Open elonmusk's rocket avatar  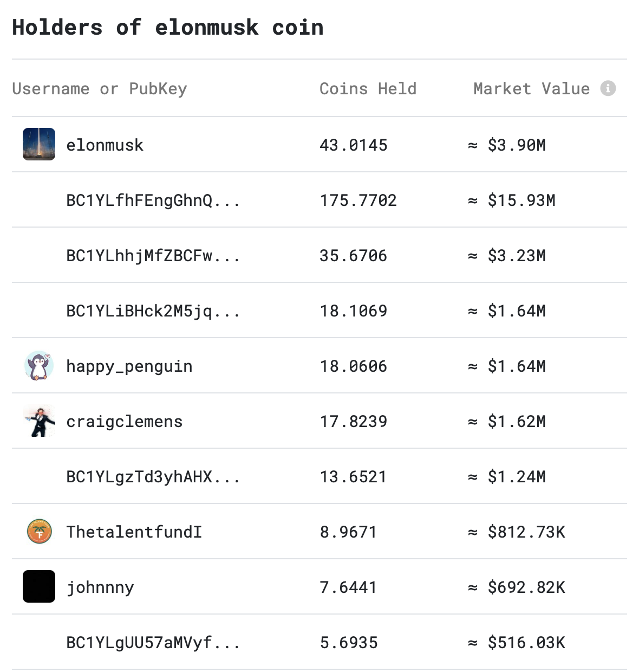[x=39, y=144]
